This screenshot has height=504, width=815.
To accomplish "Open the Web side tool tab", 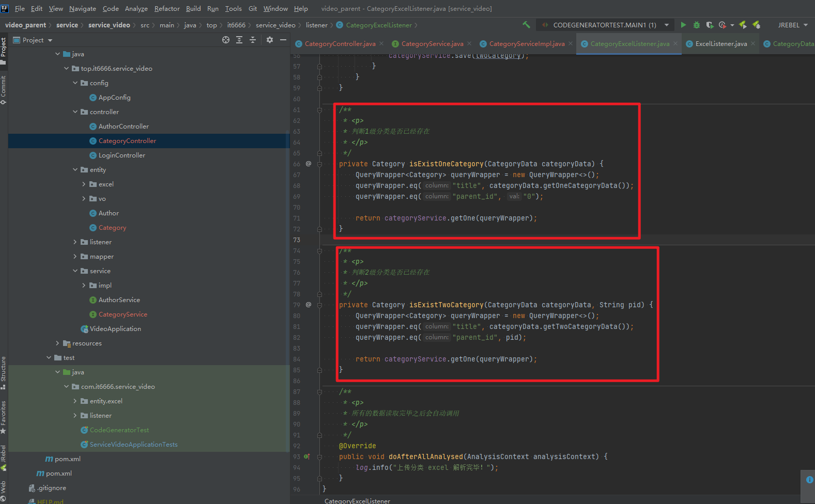I will tap(4, 490).
